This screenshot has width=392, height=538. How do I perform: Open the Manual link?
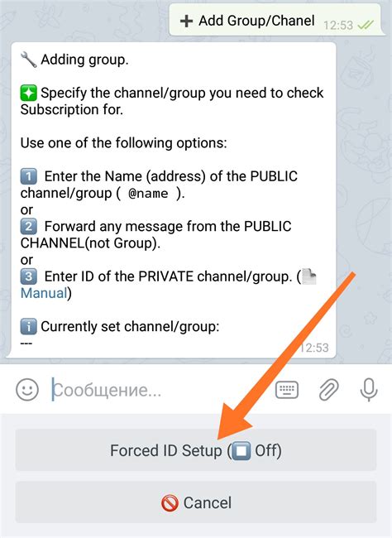click(x=44, y=293)
